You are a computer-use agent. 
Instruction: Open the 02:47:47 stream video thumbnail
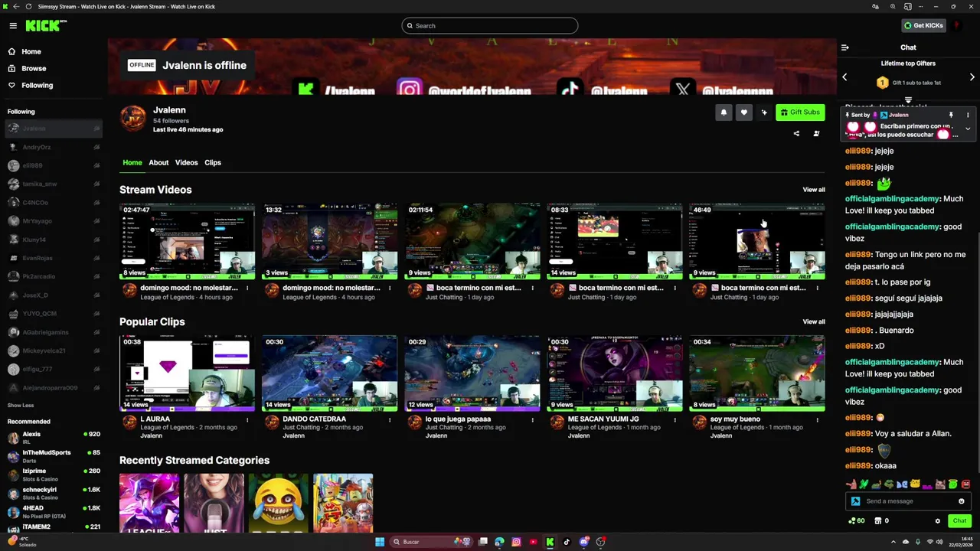tap(188, 241)
